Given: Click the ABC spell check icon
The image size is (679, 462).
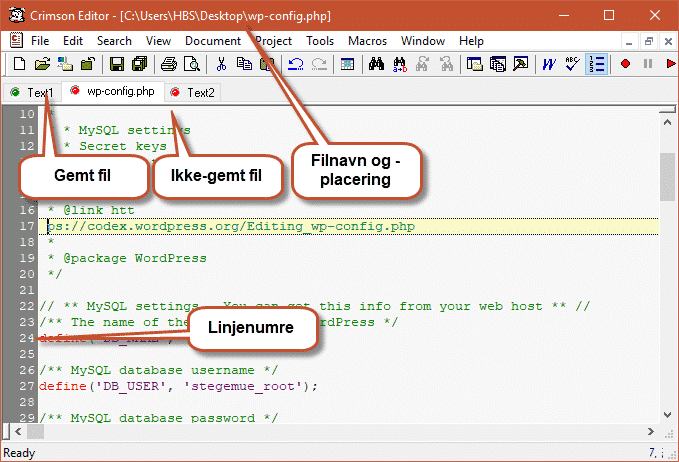Looking at the screenshot, I should pos(572,64).
